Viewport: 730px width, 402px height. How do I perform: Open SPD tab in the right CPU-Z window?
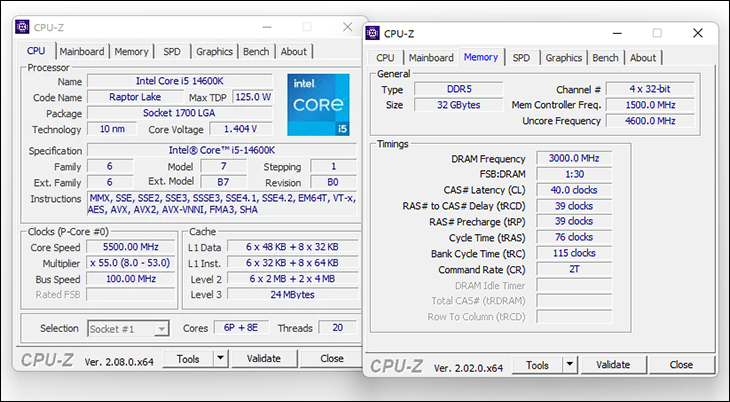521,58
